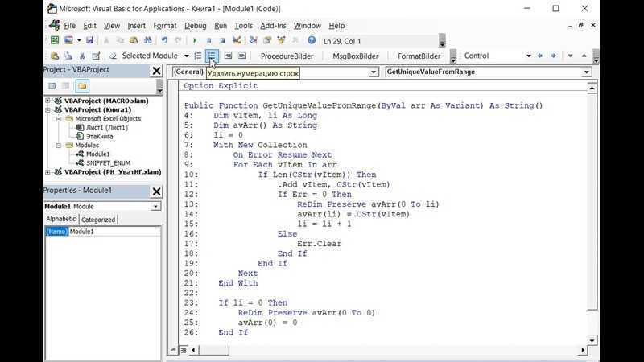This screenshot has height=362, width=644.
Task: Click Full Module View button at bottom
Action: coord(184,350)
